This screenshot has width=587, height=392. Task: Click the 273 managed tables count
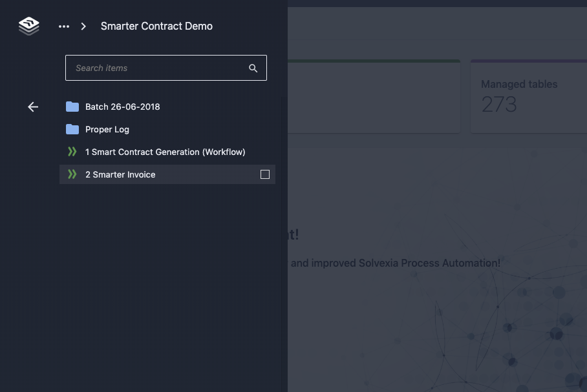(499, 105)
